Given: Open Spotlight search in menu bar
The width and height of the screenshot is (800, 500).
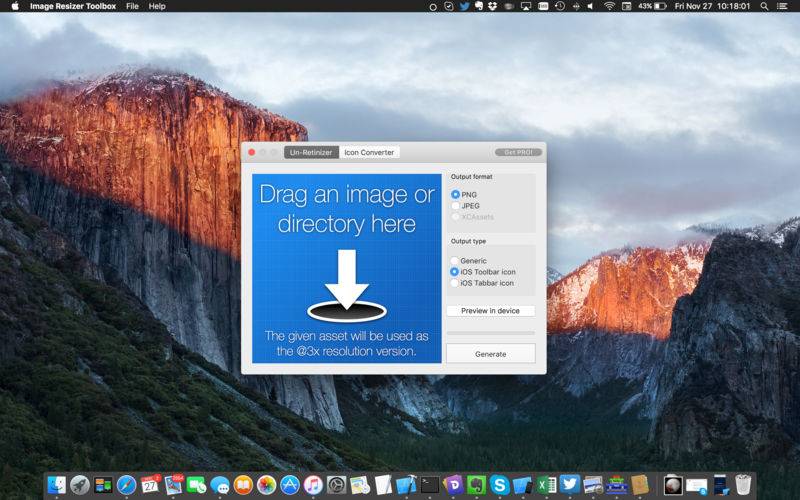Looking at the screenshot, I should [x=764, y=6].
